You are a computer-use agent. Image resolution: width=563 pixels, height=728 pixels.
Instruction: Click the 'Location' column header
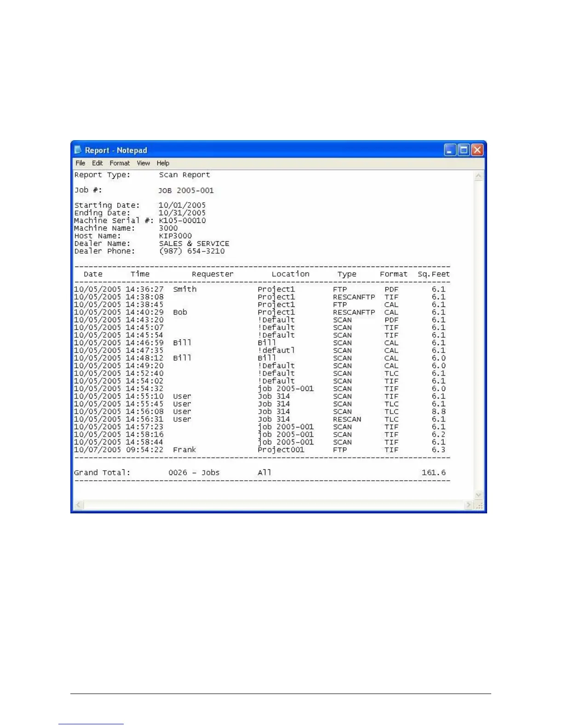[x=290, y=274]
